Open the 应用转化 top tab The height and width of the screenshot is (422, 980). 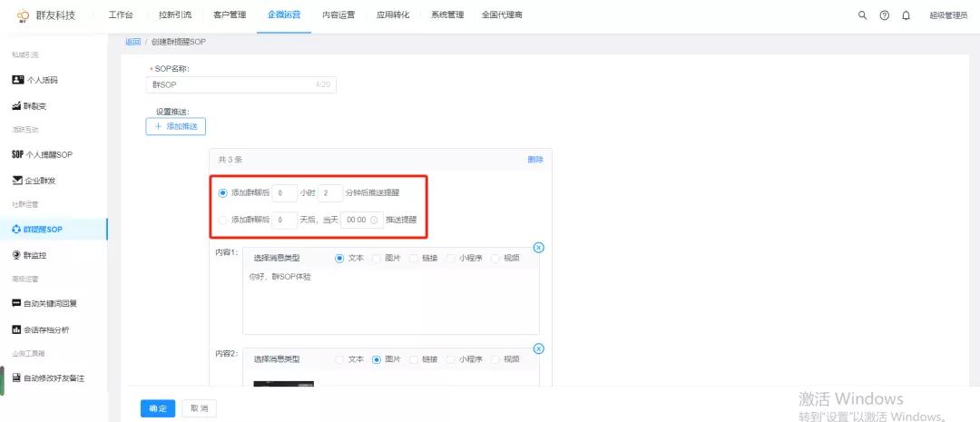pyautogui.click(x=393, y=15)
